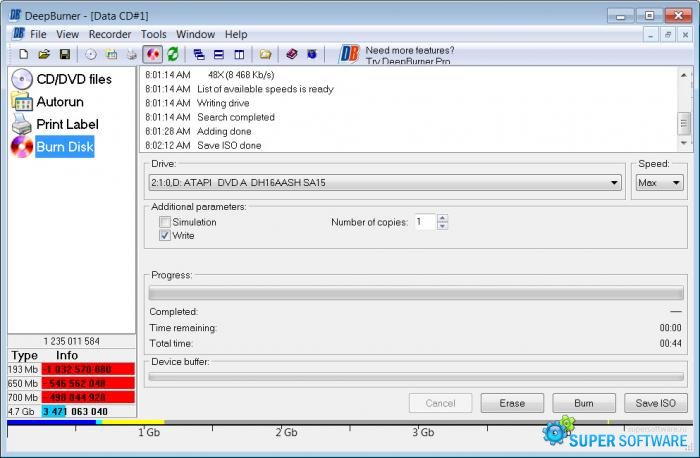
Task: Open the Recorder menu
Action: (x=110, y=34)
